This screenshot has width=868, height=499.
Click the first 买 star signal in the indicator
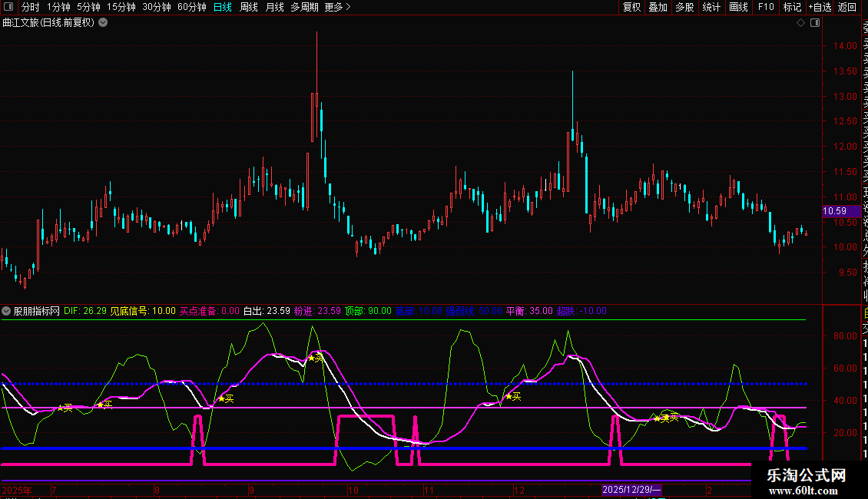[65, 408]
